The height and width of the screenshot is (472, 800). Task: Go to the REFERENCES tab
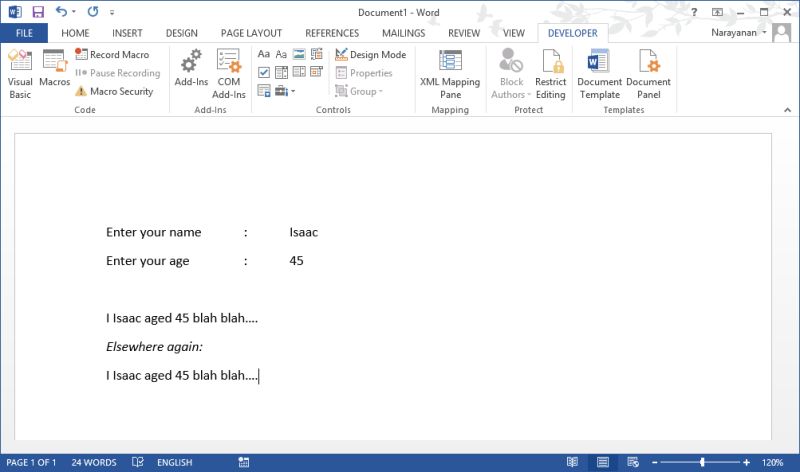[332, 33]
